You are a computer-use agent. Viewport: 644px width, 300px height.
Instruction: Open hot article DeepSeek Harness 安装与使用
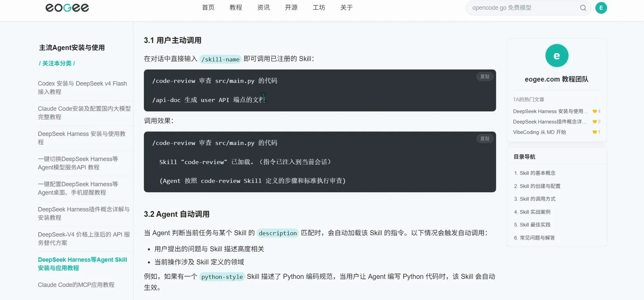click(550, 111)
